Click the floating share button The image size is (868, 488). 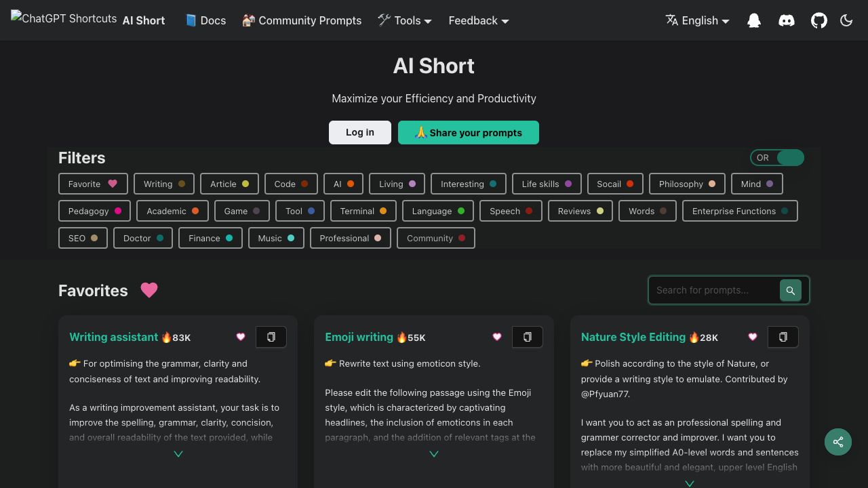[x=838, y=442]
